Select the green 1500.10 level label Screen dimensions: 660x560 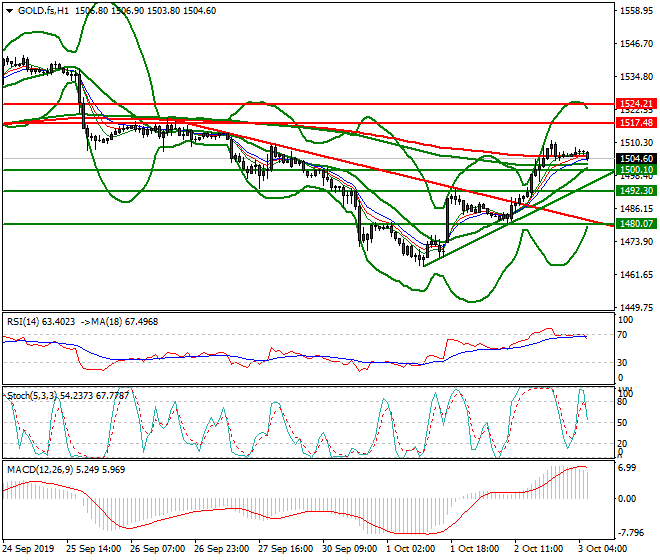click(636, 171)
